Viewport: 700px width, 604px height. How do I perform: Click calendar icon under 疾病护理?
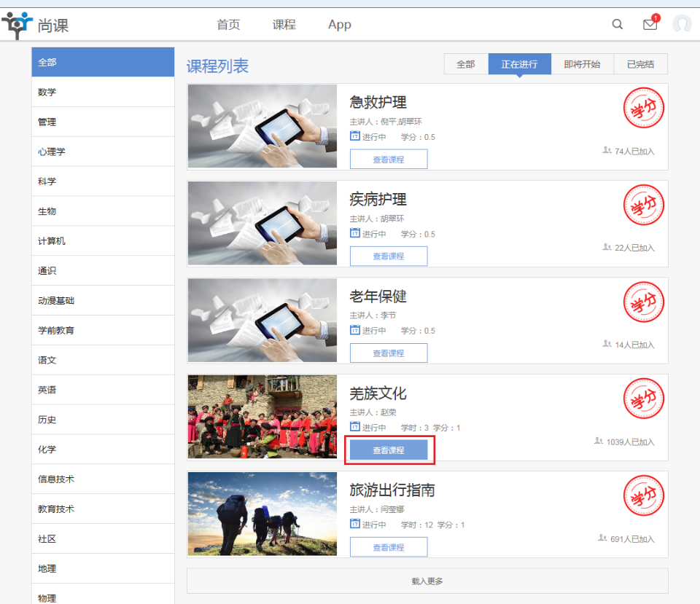coord(355,234)
